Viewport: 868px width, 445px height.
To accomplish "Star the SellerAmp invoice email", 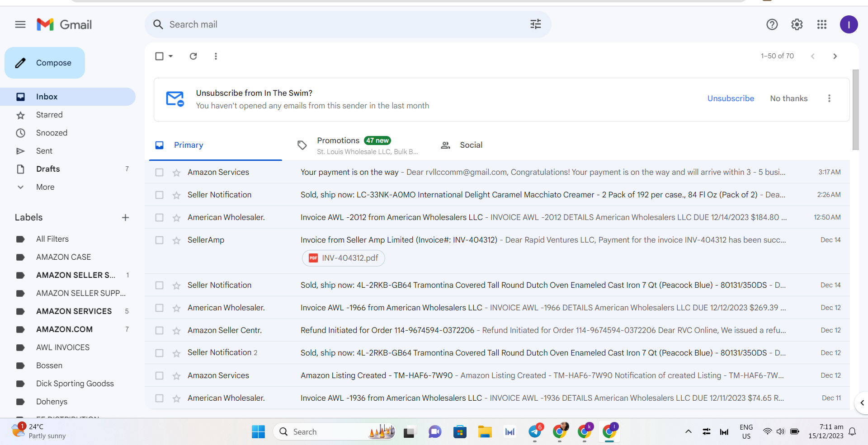I will (177, 240).
